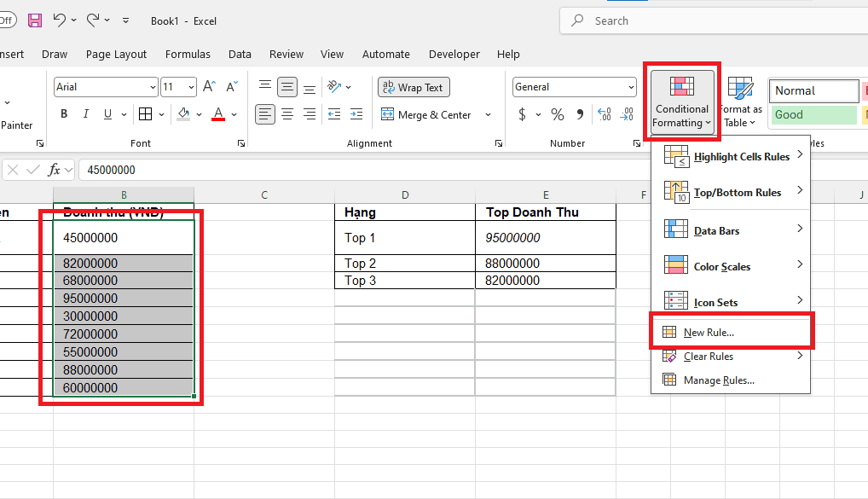
Task: Open Icon Sets submenu
Action: tap(732, 303)
